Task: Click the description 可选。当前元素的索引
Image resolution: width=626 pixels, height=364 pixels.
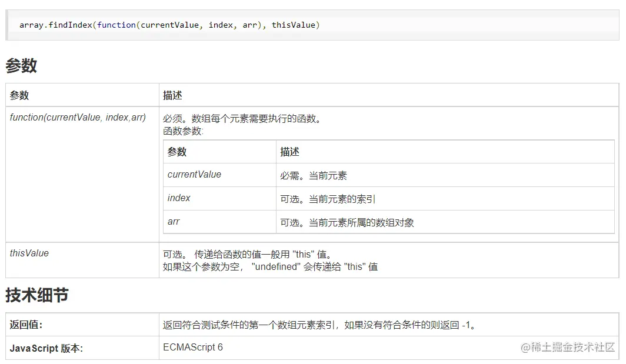Action: pyautogui.click(x=328, y=199)
